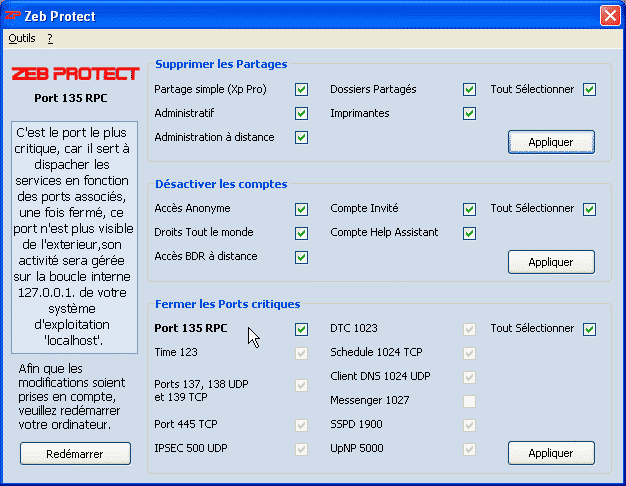Click the Supprimer les Partages heading
The width and height of the screenshot is (626, 486).
pos(221,64)
